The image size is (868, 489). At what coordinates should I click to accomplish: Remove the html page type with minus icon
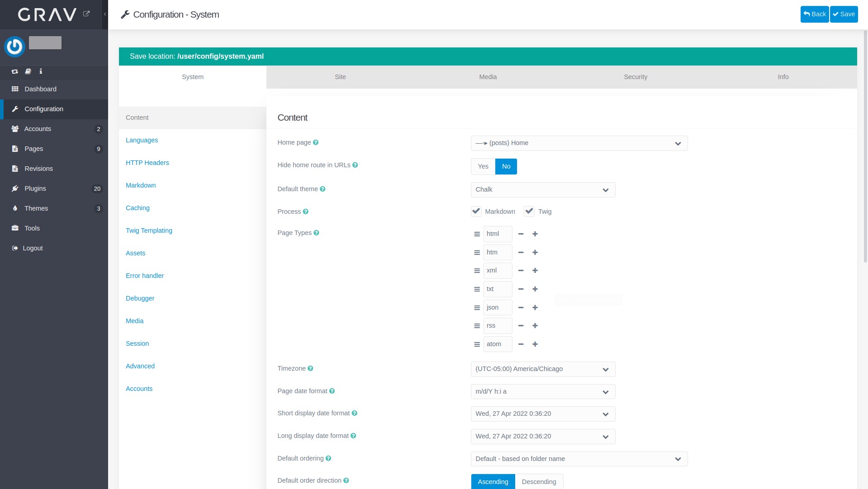(x=521, y=234)
